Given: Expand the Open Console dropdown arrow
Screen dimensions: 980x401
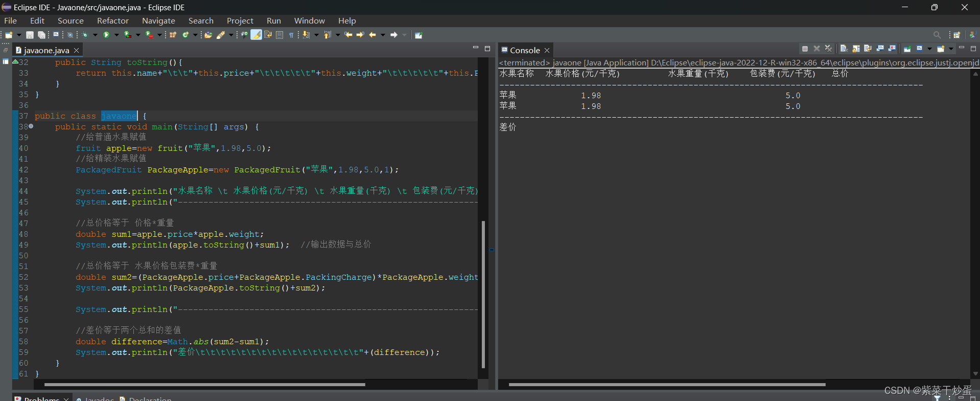Looking at the screenshot, I should [951, 49].
